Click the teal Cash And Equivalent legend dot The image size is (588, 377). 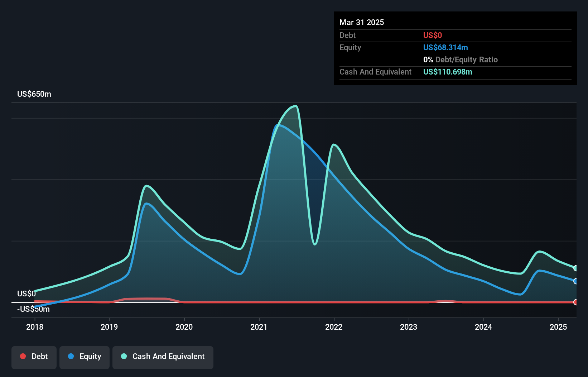point(124,356)
